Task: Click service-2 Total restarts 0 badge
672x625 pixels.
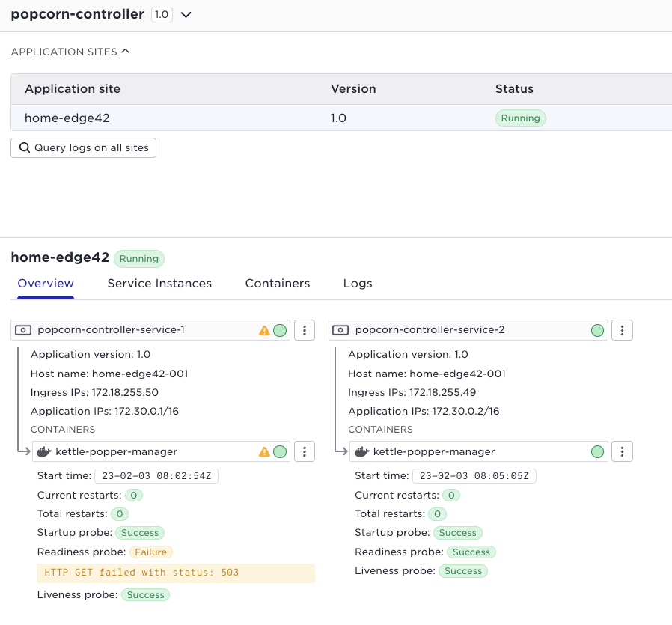Action: 437,514
